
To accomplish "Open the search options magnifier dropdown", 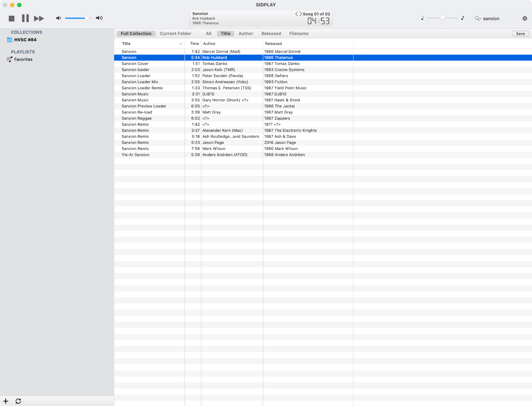I will (478, 18).
